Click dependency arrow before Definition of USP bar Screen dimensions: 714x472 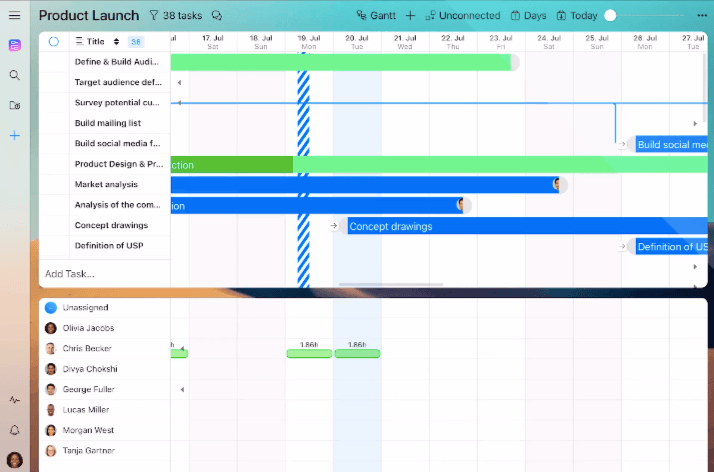622,246
